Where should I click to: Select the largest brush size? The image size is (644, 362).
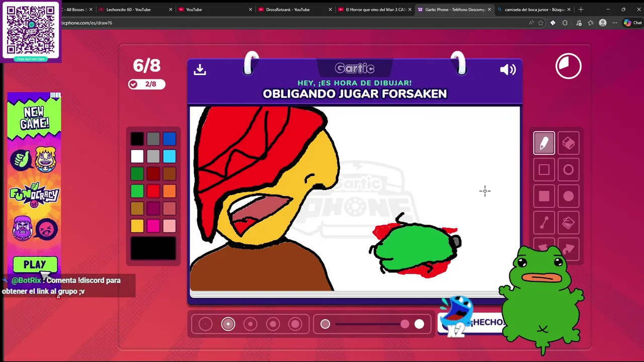295,324
